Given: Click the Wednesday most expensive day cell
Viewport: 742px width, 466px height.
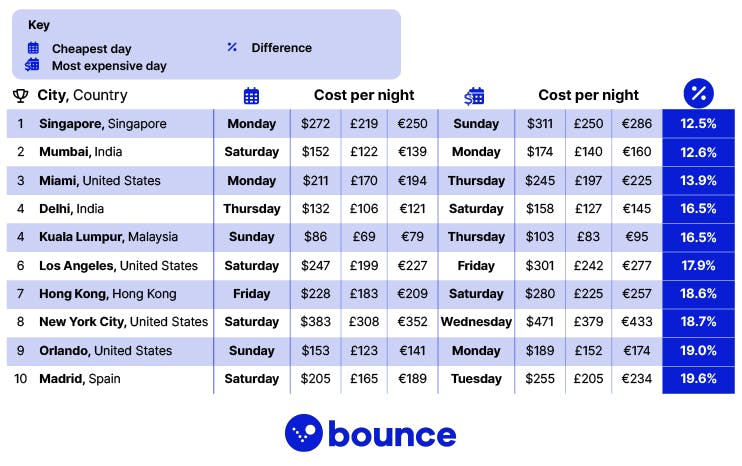Looking at the screenshot, I should click(476, 322).
